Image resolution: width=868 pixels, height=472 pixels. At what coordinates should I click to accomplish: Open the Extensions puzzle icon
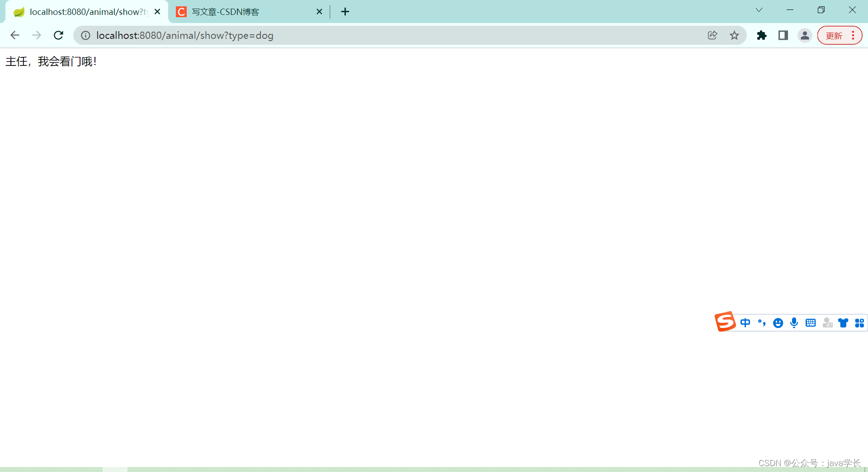762,35
